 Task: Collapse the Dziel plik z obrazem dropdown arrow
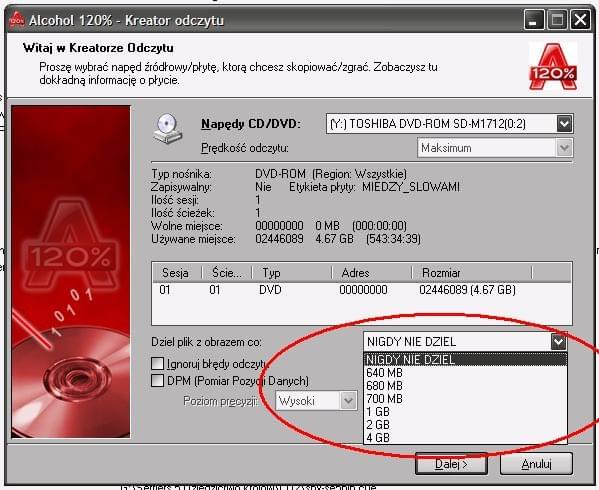click(558, 341)
